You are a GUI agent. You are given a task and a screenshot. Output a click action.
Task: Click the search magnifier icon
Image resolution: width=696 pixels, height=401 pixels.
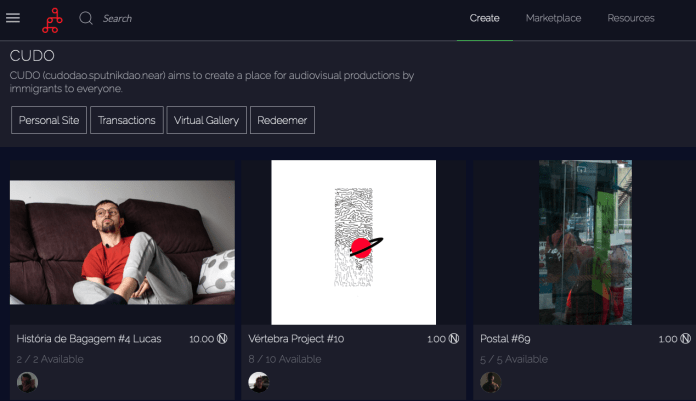click(x=86, y=18)
